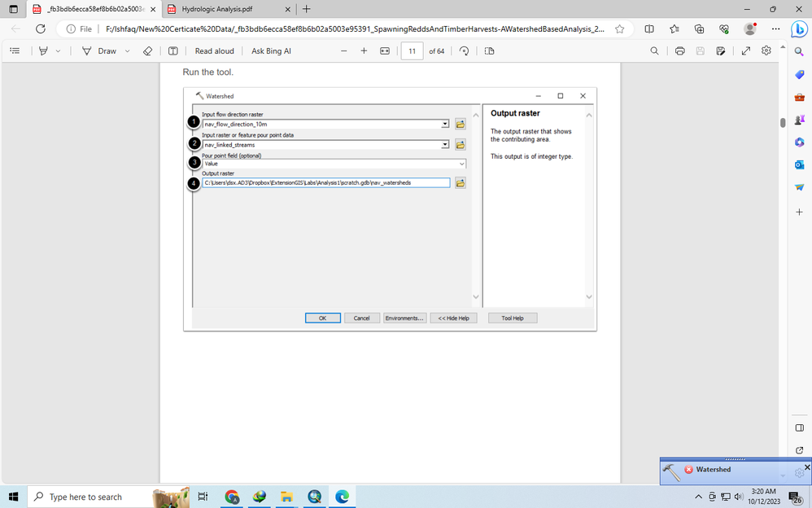Add this page to favorites
Viewport: 812px width, 508px height.
619,29
